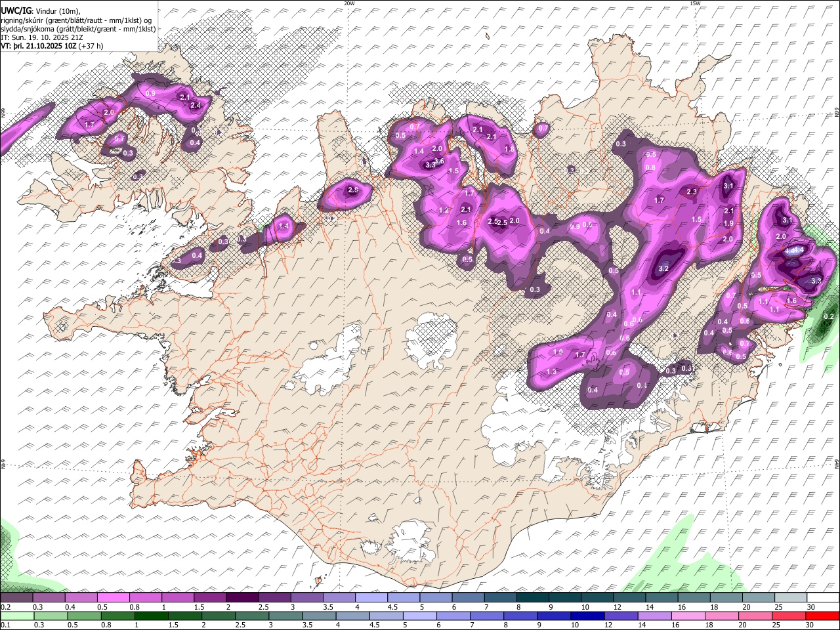Click the crimson swatch labeled 25 in the rain scale
This screenshot has height=630, width=840.
click(788, 616)
